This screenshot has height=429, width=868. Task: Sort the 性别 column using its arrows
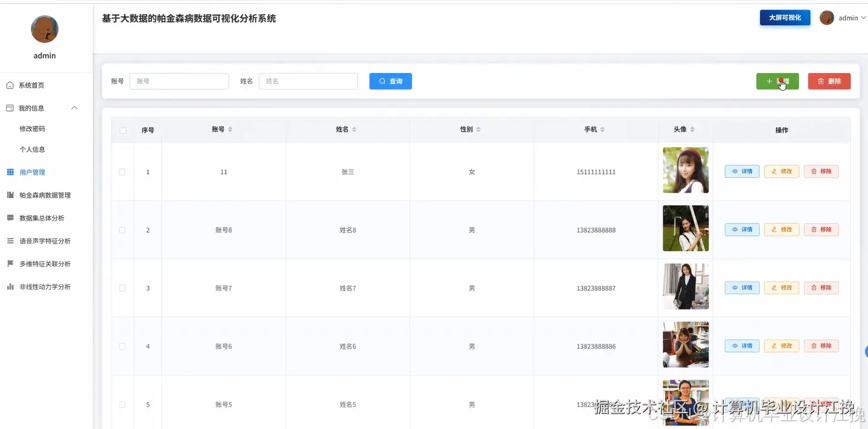pos(478,130)
